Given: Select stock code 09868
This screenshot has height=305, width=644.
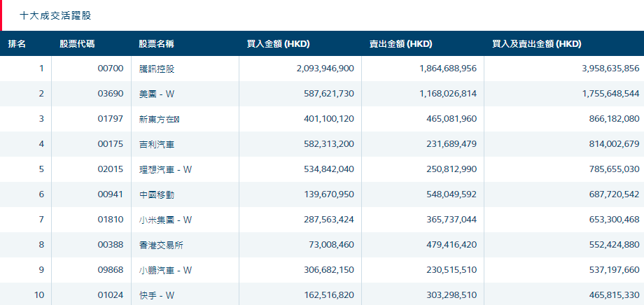Looking at the screenshot, I should [111, 270].
